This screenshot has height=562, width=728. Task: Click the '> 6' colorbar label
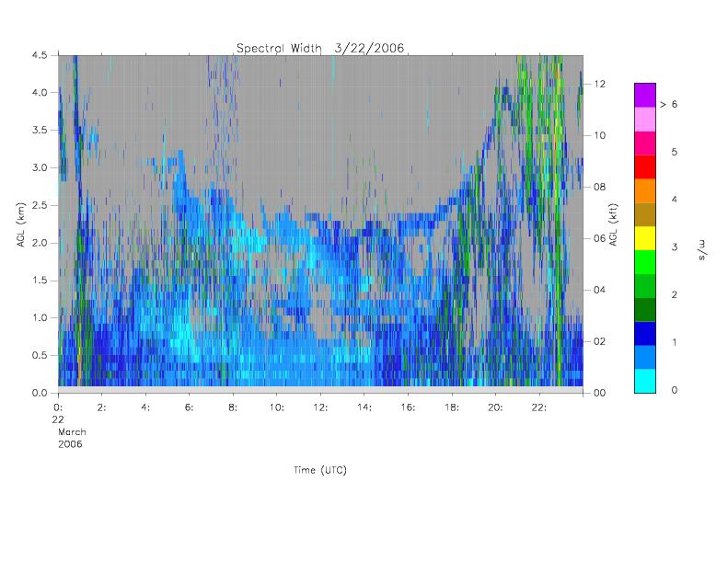click(668, 105)
